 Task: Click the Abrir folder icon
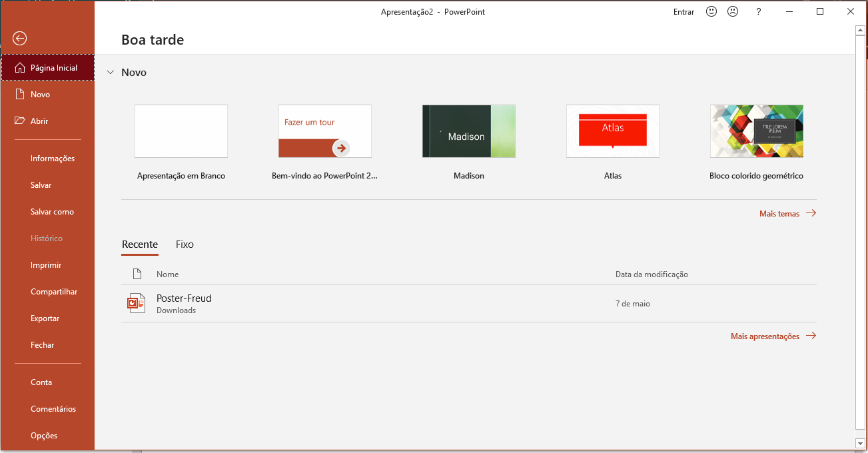point(19,121)
